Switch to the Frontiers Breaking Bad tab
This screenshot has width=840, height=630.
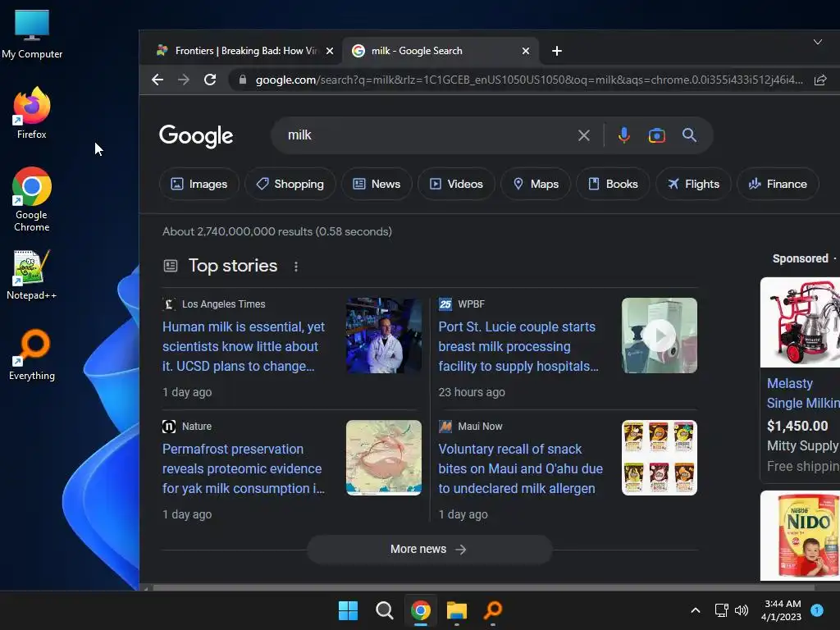click(239, 51)
